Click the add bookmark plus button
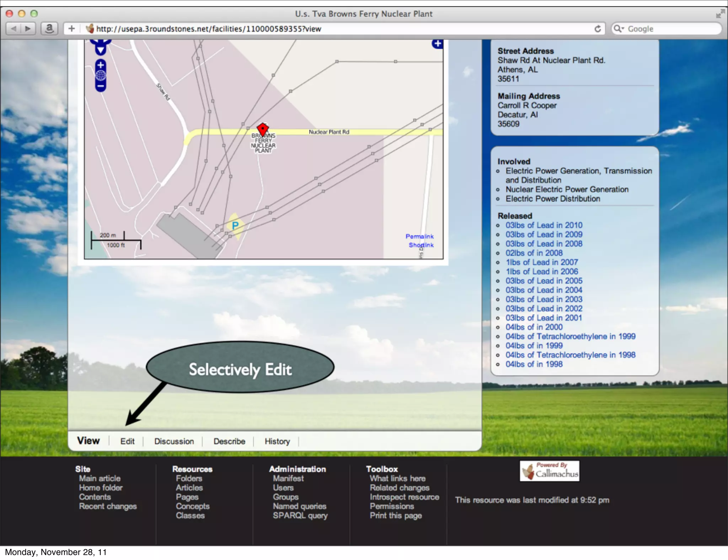 point(71,28)
